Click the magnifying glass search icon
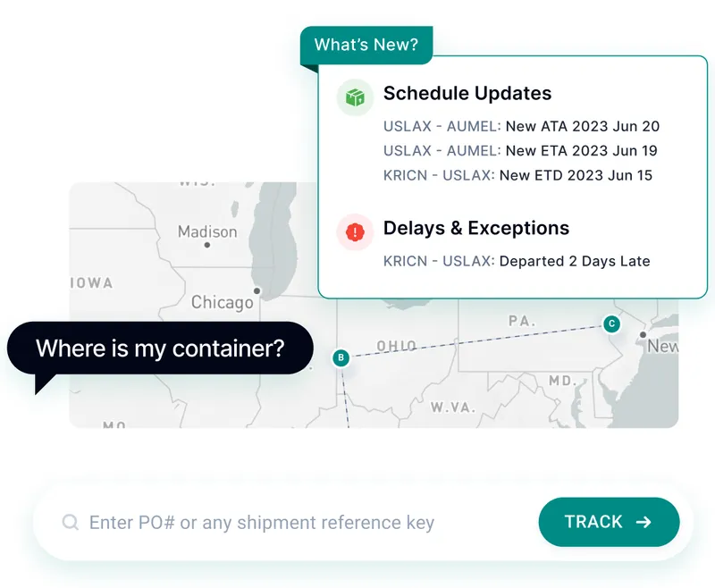The height and width of the screenshot is (588, 715). [71, 523]
